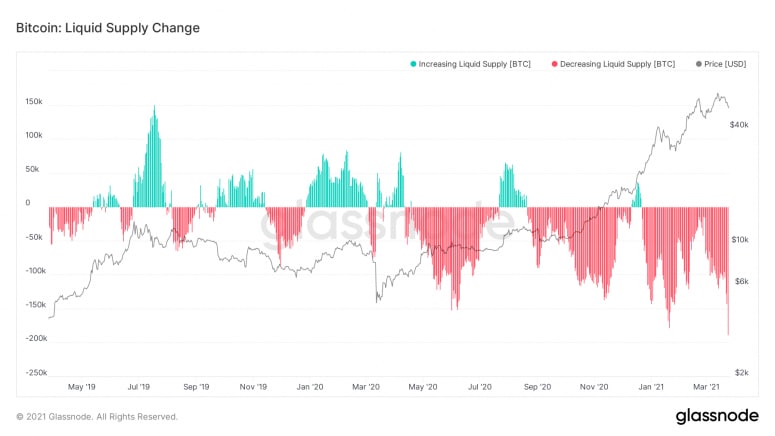Click the red Decreasing Liquid Supply legend dot
775x436 pixels.
(554, 64)
